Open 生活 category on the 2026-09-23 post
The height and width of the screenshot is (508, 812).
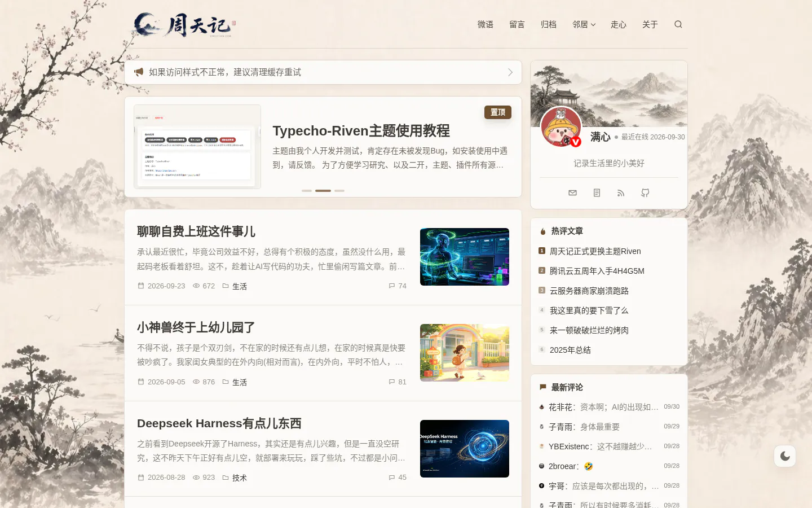240,286
